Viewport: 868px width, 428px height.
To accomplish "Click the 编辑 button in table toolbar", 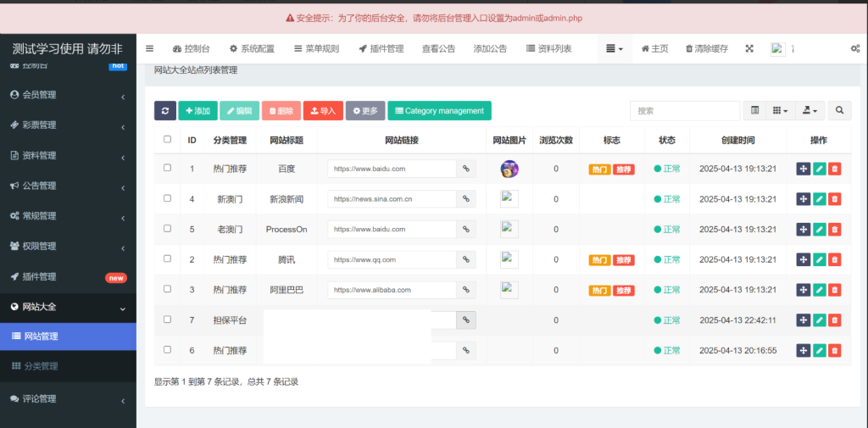I will (x=240, y=111).
